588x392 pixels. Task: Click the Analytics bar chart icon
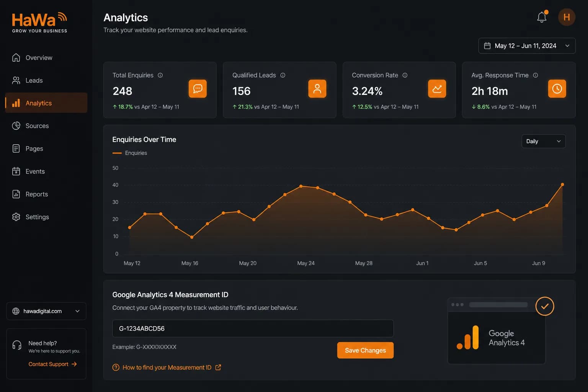click(16, 103)
